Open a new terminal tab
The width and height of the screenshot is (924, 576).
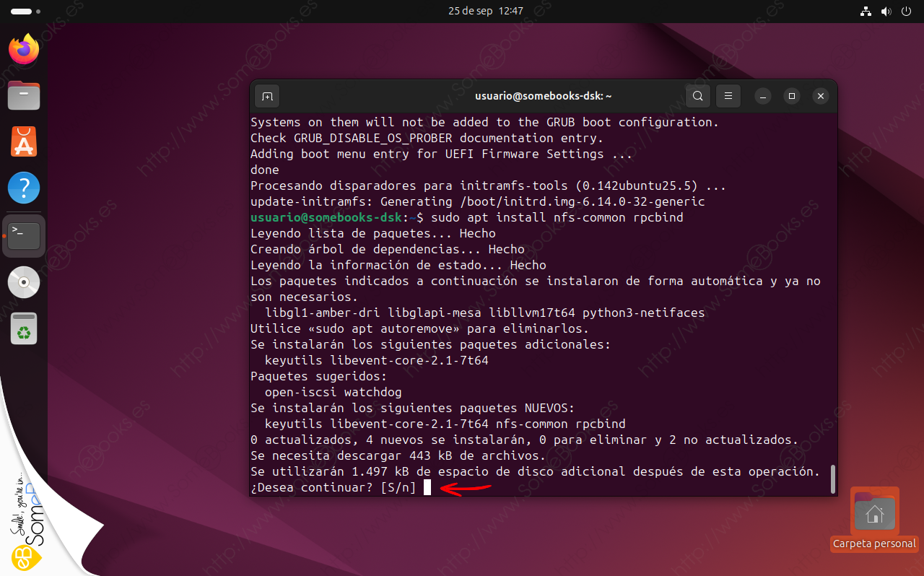click(x=267, y=96)
